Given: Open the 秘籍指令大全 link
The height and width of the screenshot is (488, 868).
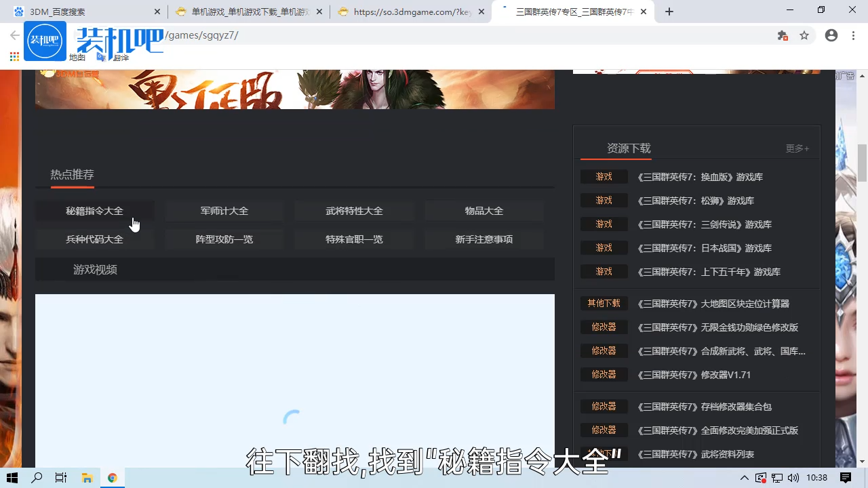Looking at the screenshot, I should 94,211.
